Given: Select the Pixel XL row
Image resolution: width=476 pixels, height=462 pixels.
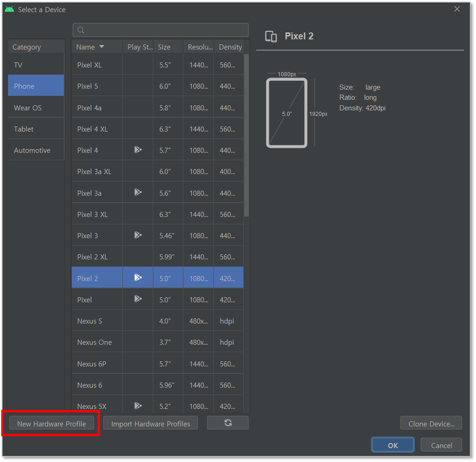Looking at the screenshot, I should tap(158, 65).
